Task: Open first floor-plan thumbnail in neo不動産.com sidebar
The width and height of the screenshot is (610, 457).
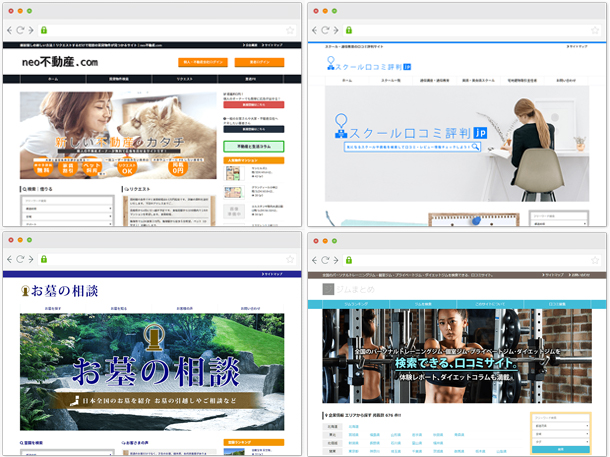Action: [234, 173]
